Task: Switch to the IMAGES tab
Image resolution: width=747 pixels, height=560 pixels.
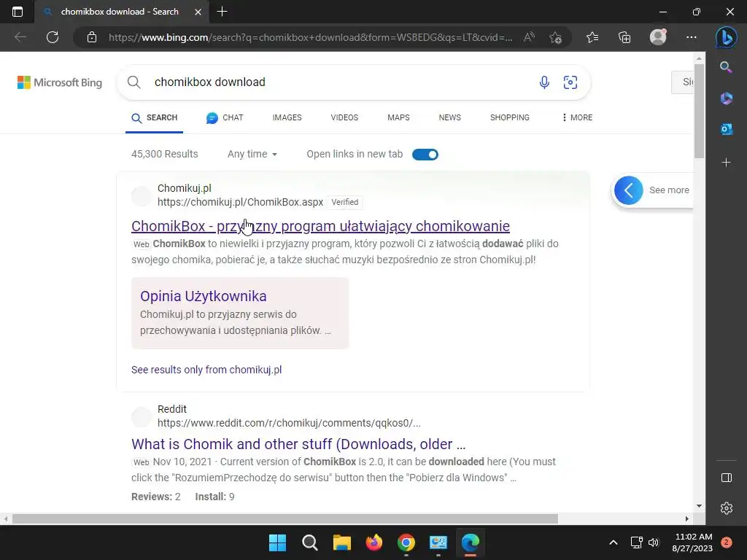Action: tap(287, 117)
